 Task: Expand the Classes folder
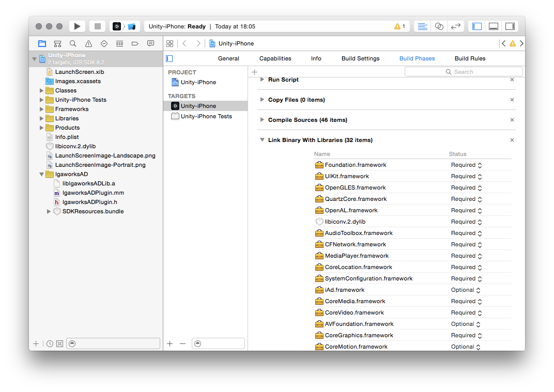click(x=41, y=90)
